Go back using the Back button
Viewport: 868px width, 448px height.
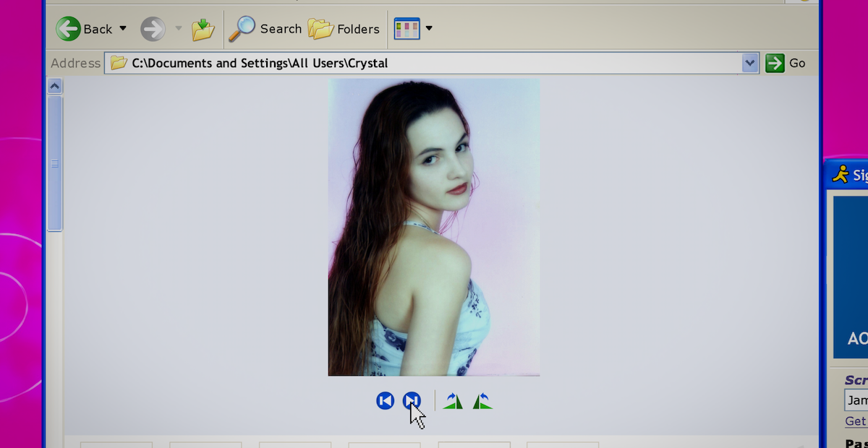click(84, 29)
